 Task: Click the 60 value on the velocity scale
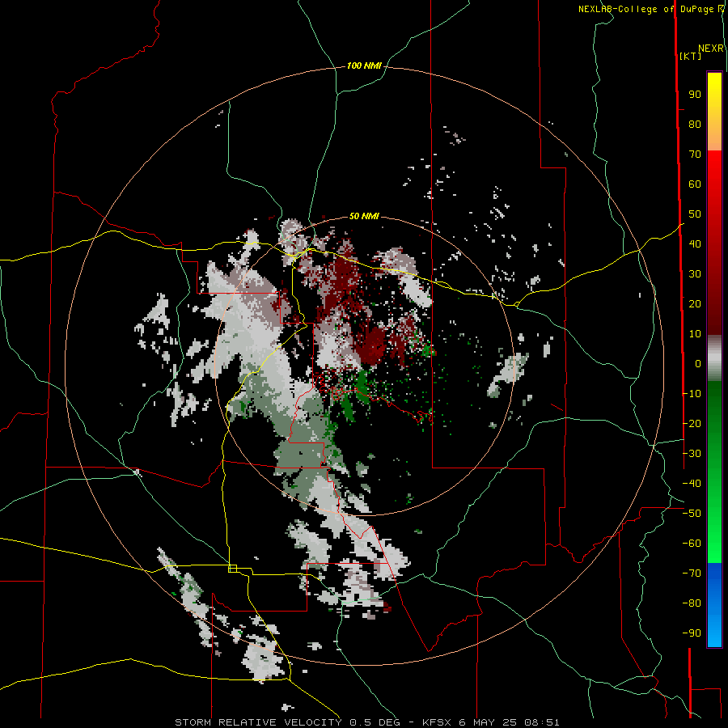pyautogui.click(x=695, y=184)
